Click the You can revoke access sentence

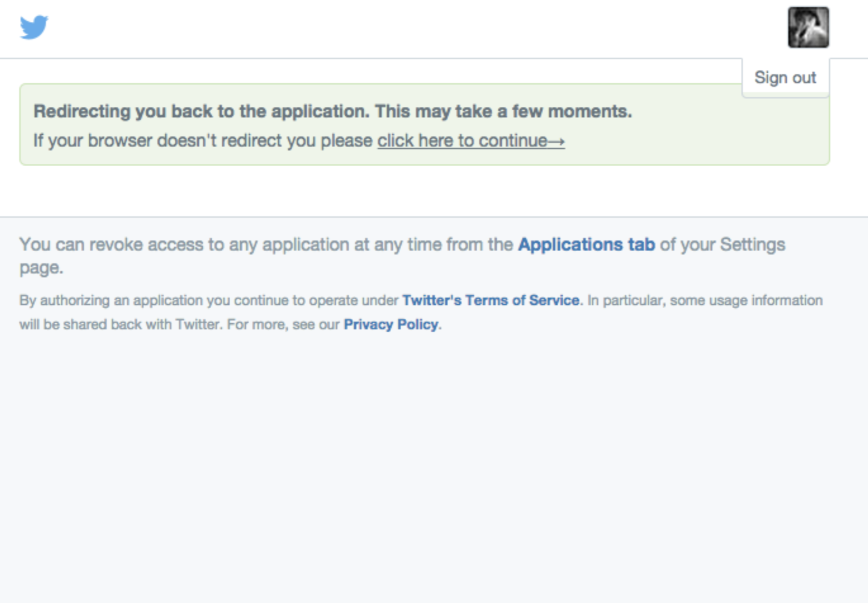266,245
